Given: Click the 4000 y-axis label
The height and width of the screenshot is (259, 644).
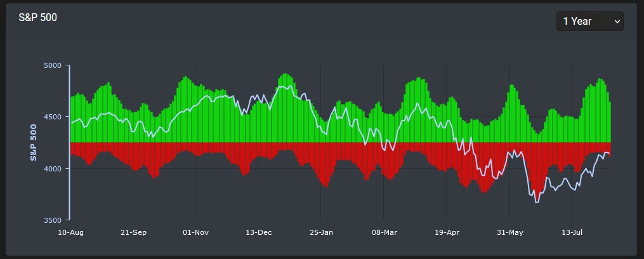Looking at the screenshot, I should click(52, 169).
